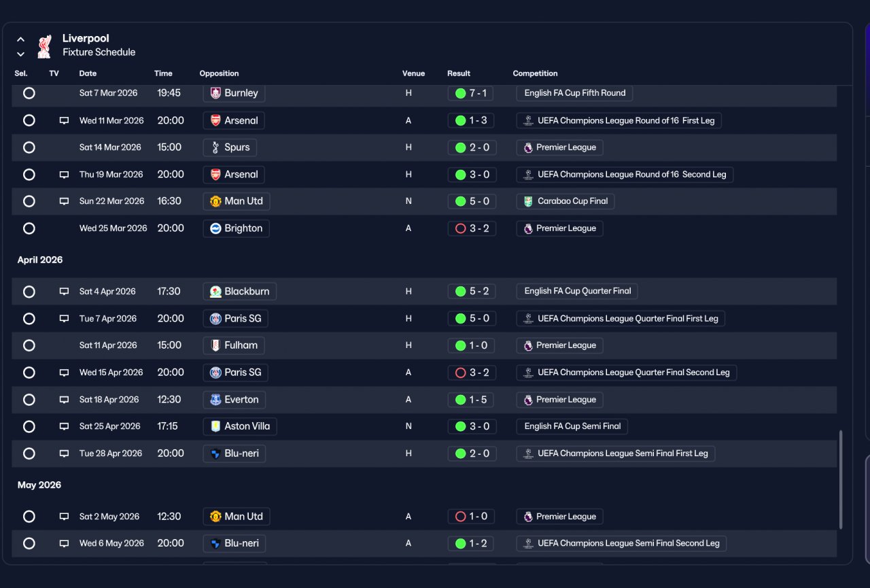Image resolution: width=870 pixels, height=588 pixels.
Task: Click the down chevron beside Fixture Schedule
Action: click(x=20, y=54)
